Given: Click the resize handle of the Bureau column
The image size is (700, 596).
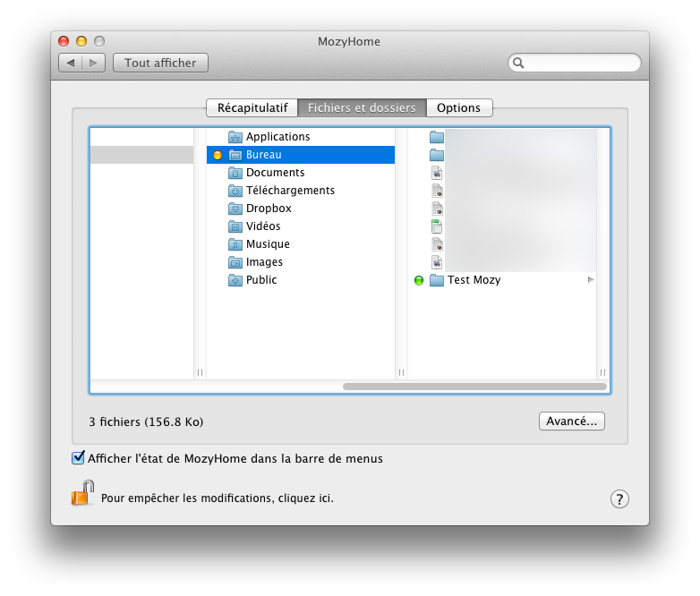Looking at the screenshot, I should (401, 372).
